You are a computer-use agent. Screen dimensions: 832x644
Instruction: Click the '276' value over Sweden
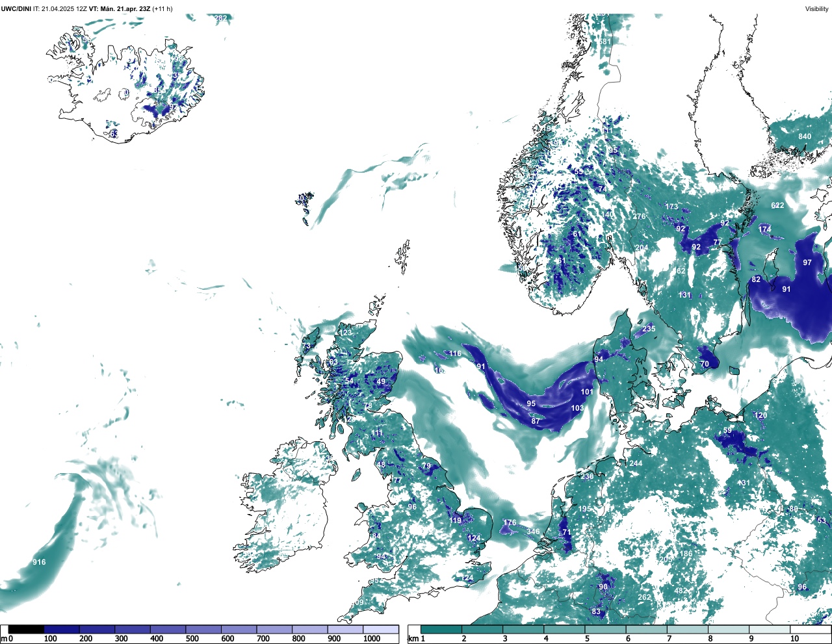[x=639, y=216]
